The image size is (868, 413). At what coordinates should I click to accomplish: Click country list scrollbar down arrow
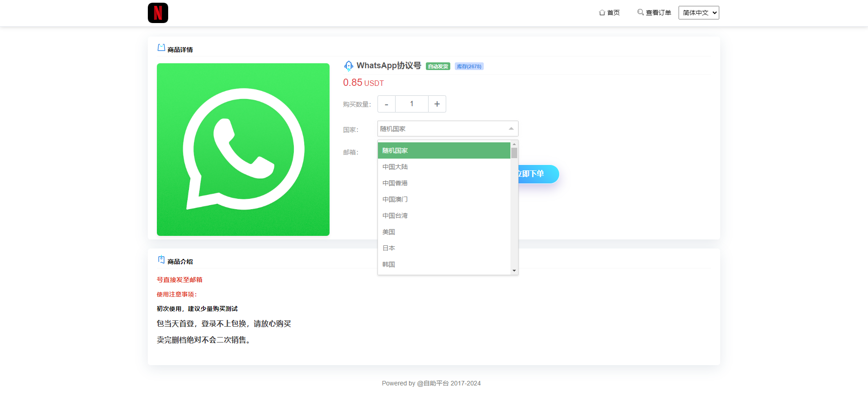[514, 271]
